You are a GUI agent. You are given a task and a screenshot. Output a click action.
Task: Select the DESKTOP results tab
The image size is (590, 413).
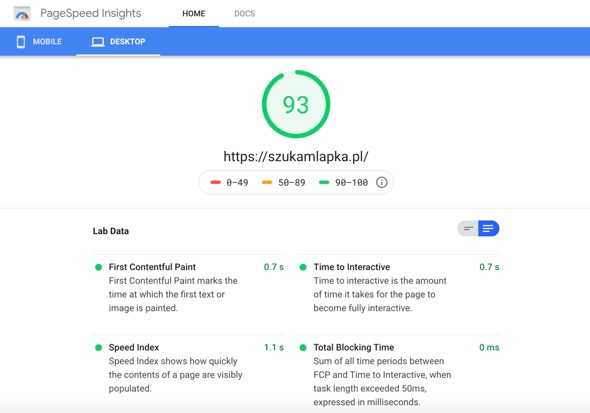118,42
